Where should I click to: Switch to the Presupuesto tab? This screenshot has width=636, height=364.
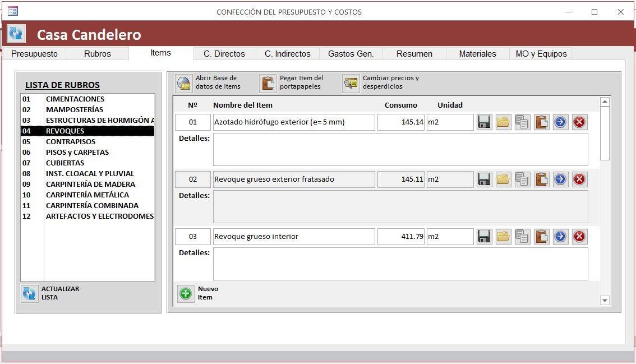tap(34, 54)
